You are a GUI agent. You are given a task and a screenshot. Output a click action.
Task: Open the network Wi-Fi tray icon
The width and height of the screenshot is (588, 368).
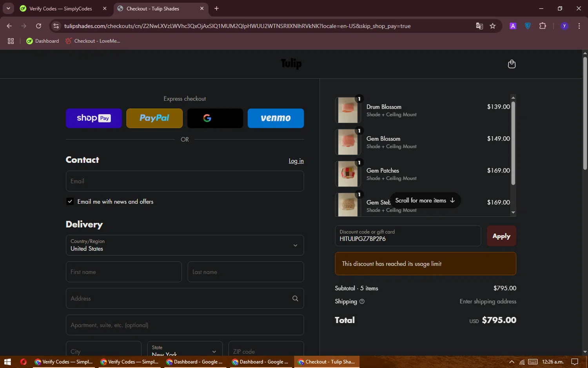click(x=522, y=362)
